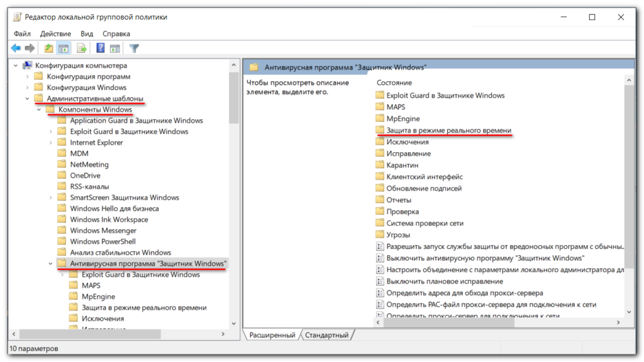This screenshot has height=362, width=644.
Task: Open the Файл menu
Action: tap(22, 34)
